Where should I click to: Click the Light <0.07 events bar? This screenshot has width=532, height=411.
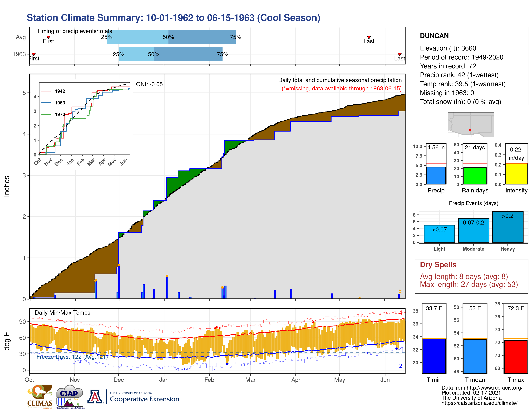[x=439, y=234]
